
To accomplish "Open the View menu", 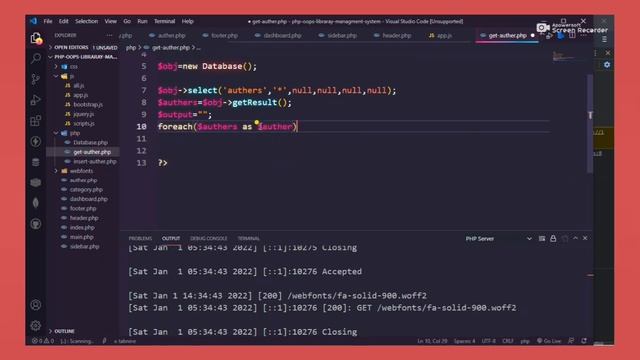I will (110, 21).
